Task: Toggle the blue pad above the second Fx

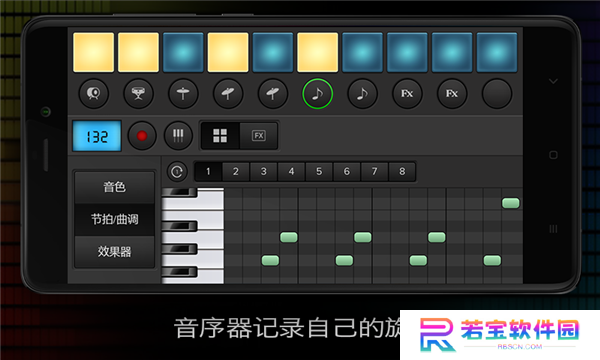Action: [x=452, y=52]
